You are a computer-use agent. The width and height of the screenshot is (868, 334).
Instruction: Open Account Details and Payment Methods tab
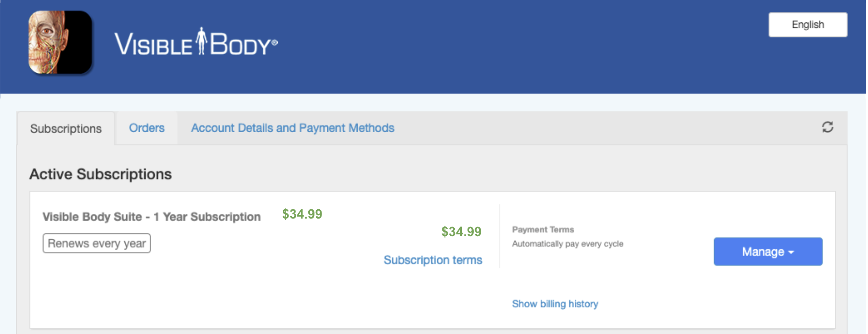pyautogui.click(x=292, y=128)
